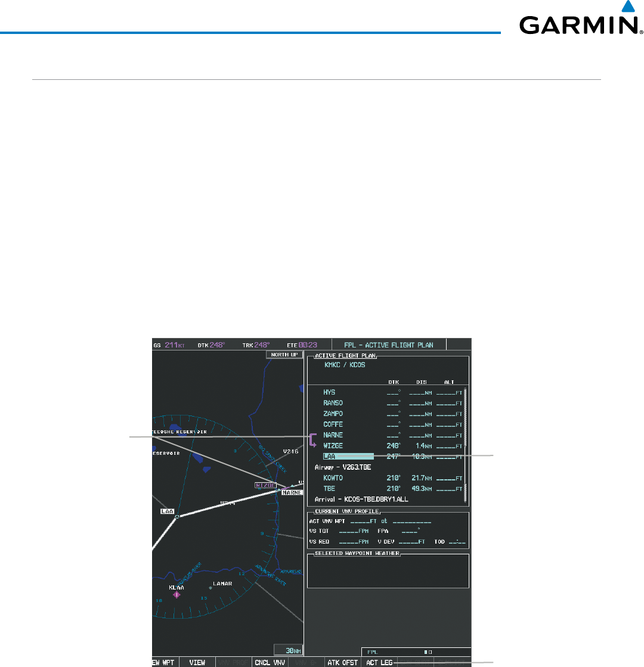Click the NARNE waypoint label on map
Image resolution: width=644 pixels, height=667 pixels.
(x=292, y=492)
